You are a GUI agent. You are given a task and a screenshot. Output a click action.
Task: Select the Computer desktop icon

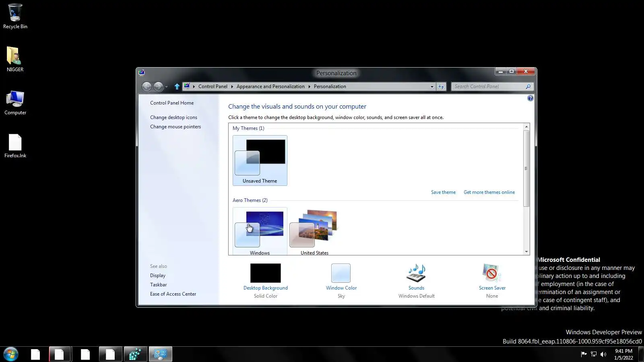click(x=15, y=103)
